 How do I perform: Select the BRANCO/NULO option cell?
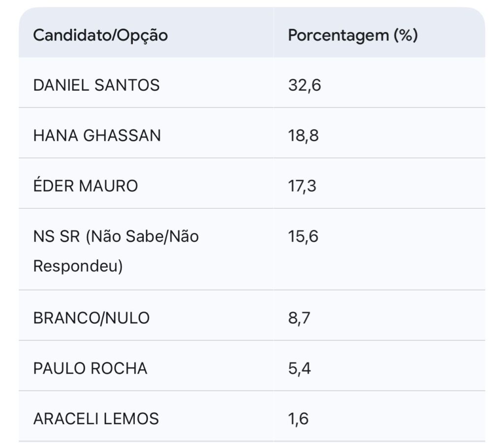pos(91,318)
